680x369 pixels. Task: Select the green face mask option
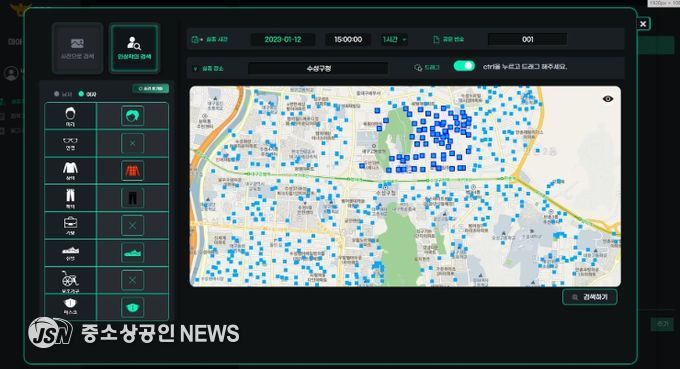tap(132, 307)
